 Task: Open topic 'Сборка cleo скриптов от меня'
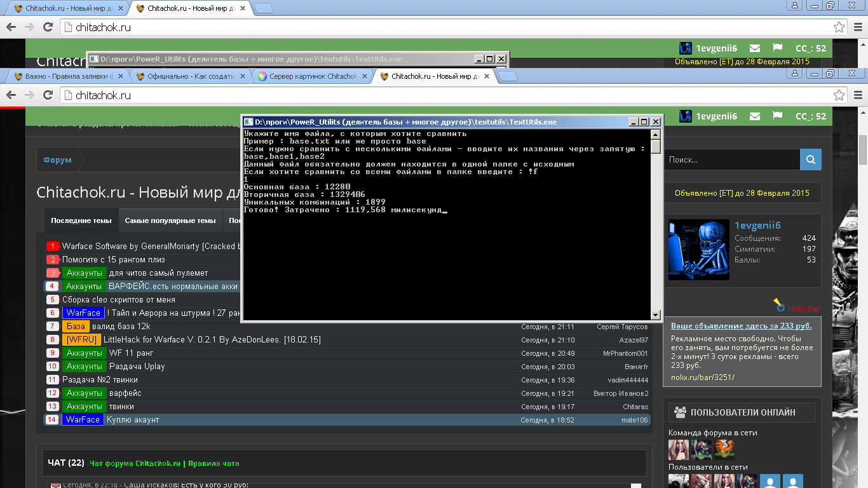[119, 299]
